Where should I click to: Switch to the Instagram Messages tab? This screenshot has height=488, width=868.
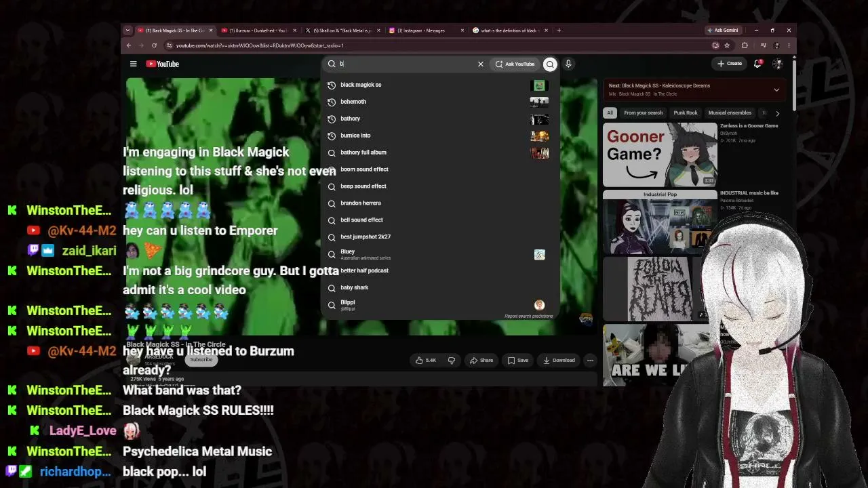pos(427,30)
